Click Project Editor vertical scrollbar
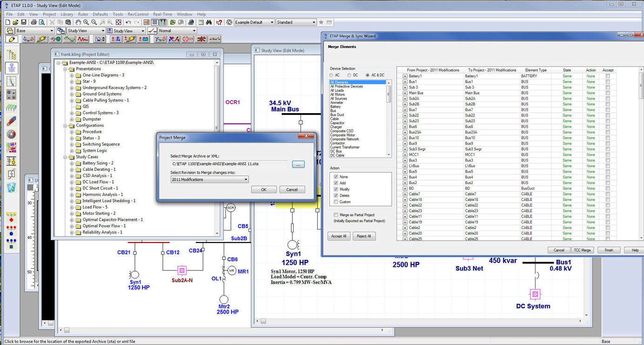644x345 pixels. pyautogui.click(x=217, y=148)
